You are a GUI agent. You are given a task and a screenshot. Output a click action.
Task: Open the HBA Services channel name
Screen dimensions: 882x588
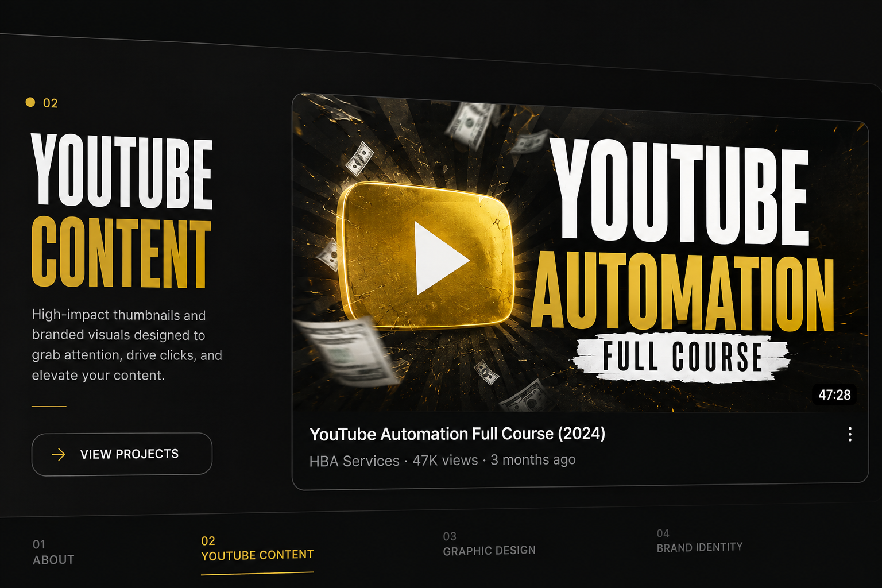click(354, 461)
